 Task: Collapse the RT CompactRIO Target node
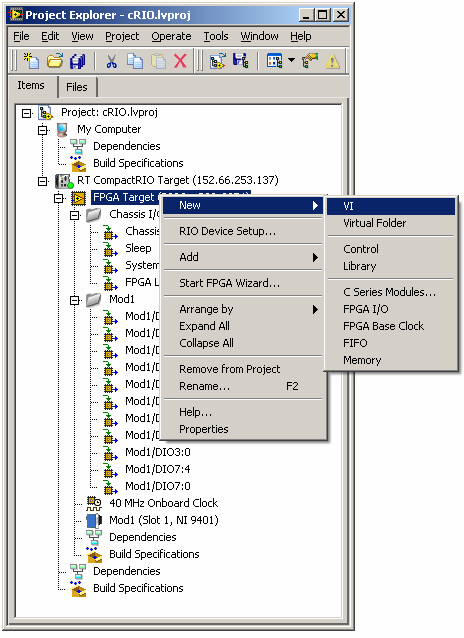42,181
